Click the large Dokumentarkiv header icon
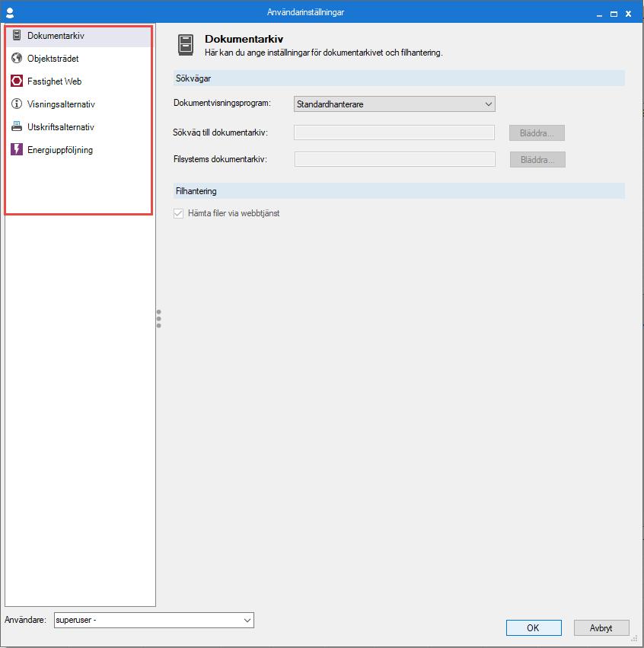Screen dimensions: 644x648 pyautogui.click(x=186, y=45)
